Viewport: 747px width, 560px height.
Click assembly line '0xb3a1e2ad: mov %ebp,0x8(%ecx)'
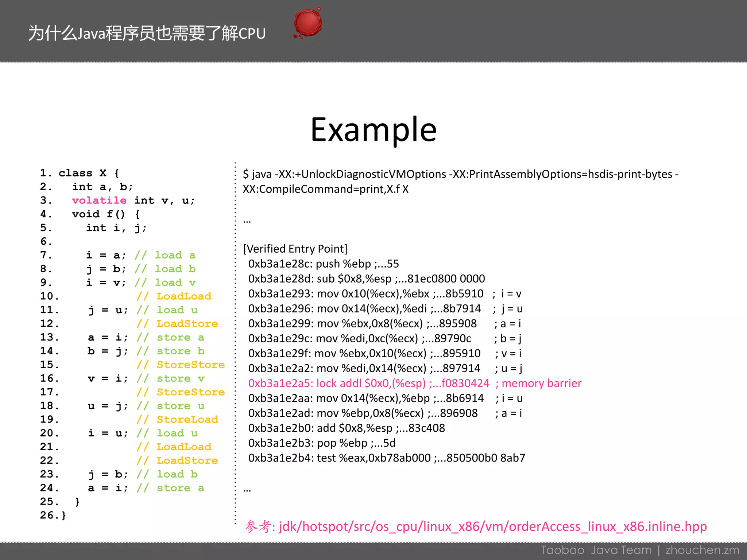click(385, 413)
